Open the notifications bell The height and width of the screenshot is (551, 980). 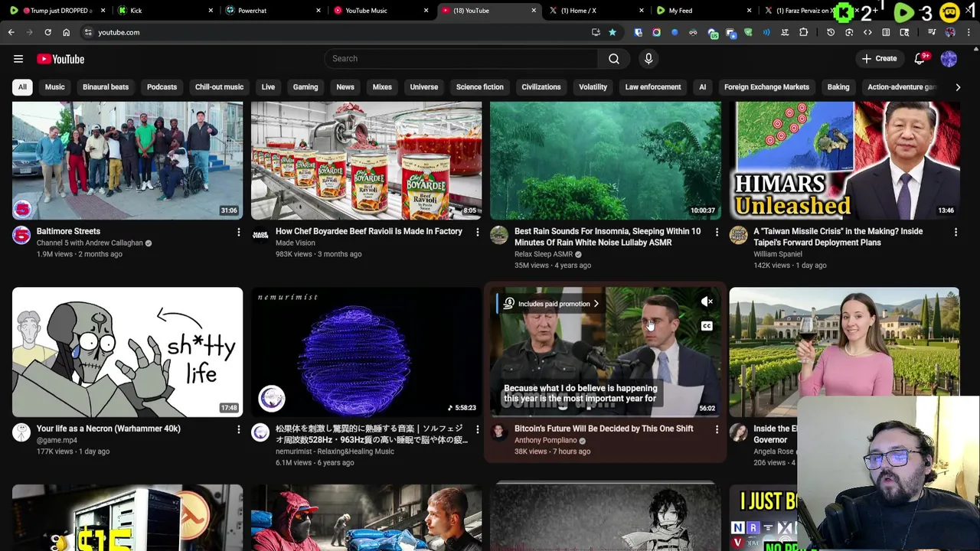[x=920, y=59]
